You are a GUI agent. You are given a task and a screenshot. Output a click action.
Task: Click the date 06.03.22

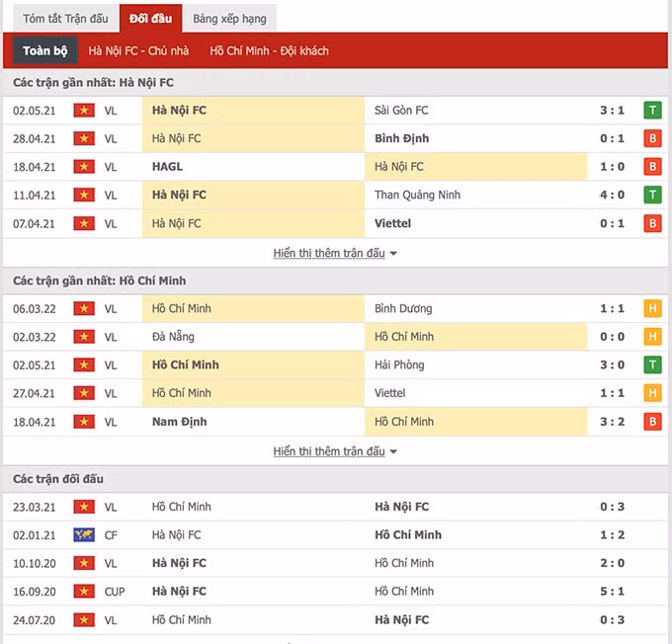(x=35, y=309)
